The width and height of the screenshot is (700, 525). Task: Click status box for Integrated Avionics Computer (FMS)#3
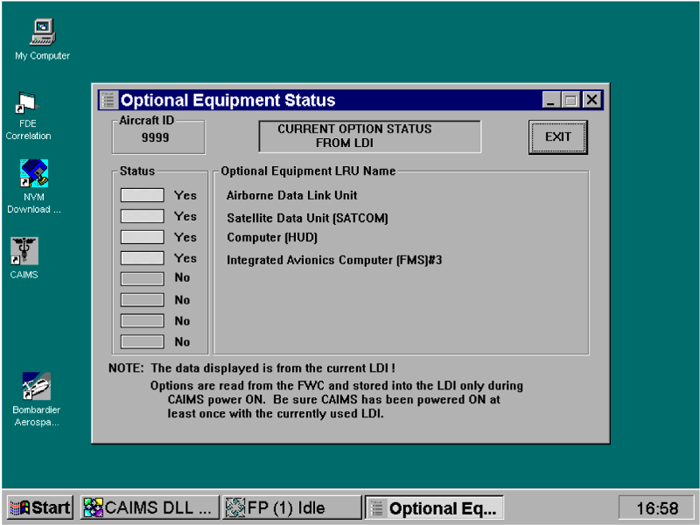click(142, 258)
